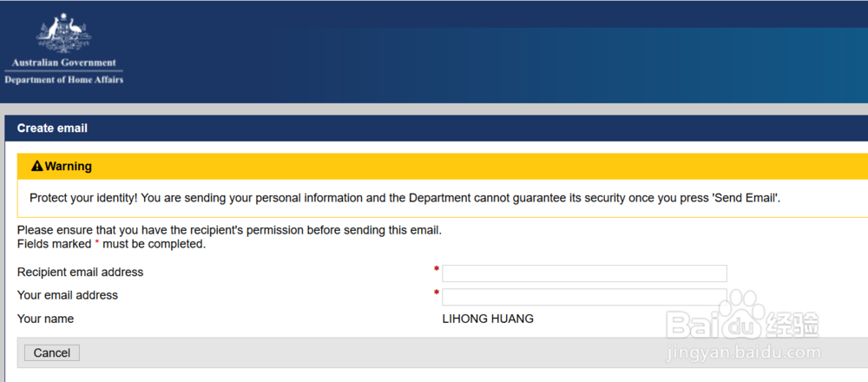
Task: Click the Protect your identity warning message
Action: 404,198
